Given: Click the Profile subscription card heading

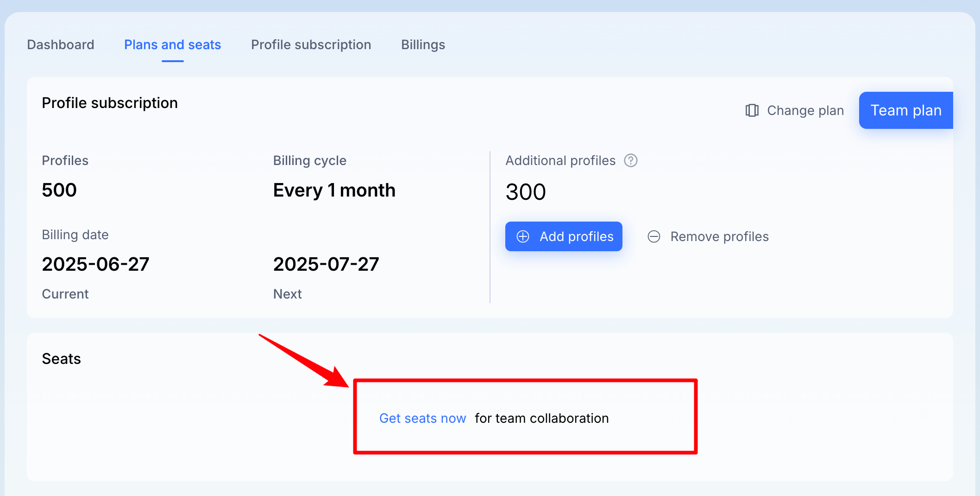Looking at the screenshot, I should (110, 103).
